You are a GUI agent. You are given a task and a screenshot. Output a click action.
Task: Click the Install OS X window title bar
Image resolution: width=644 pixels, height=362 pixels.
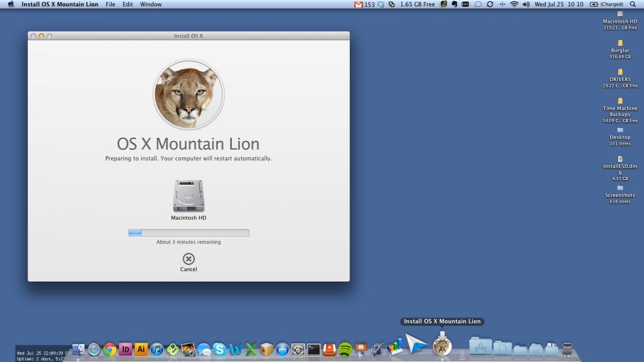click(x=188, y=36)
